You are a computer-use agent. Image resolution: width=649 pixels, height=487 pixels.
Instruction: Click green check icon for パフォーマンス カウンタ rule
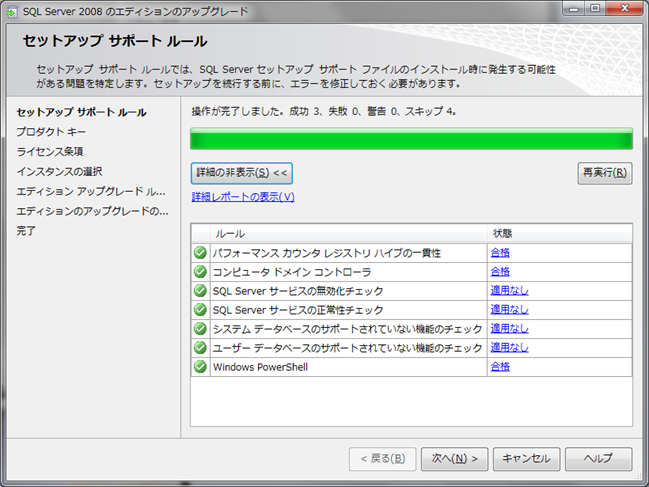coord(200,252)
